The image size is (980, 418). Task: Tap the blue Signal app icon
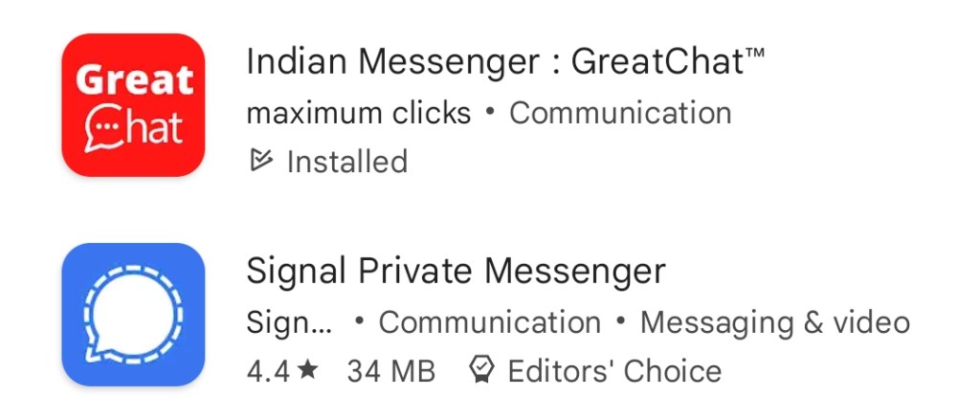coord(133,315)
